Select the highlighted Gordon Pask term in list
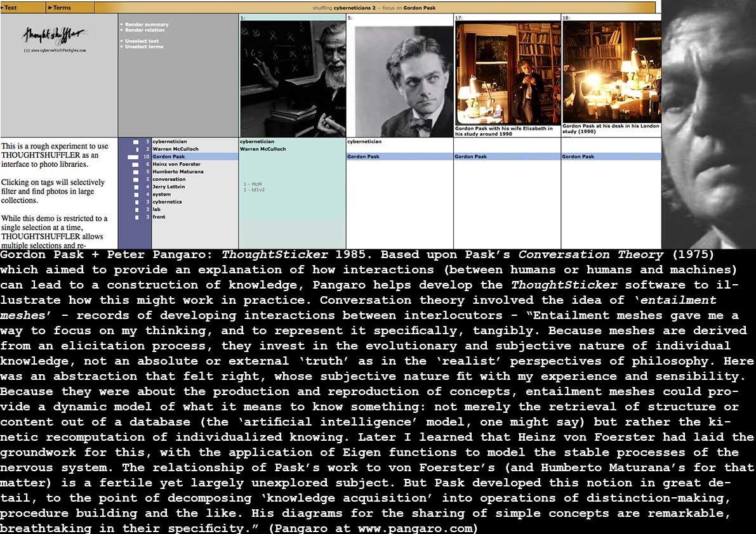The height and width of the screenshot is (534, 756). (169, 157)
